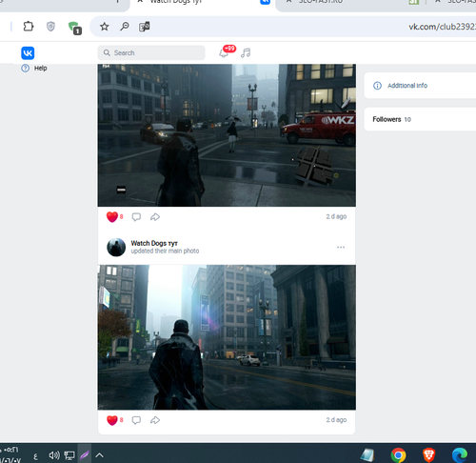
Task: Expand hidden tray icons chevron
Action: click(x=99, y=455)
